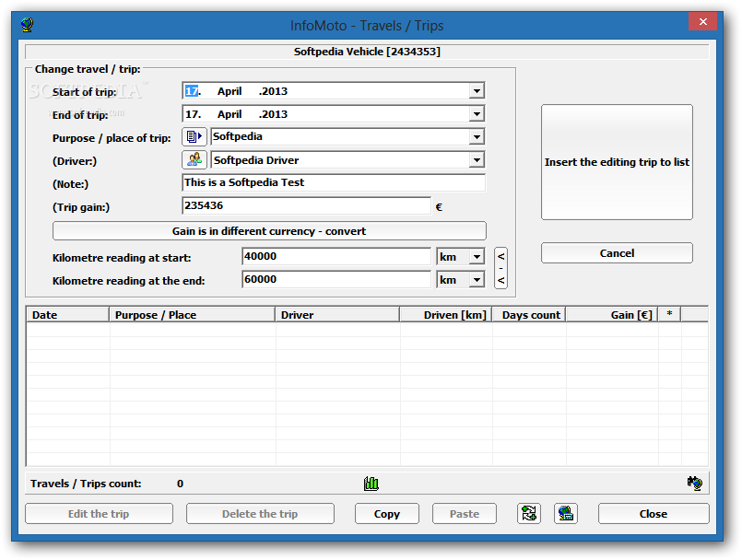This screenshot has width=742, height=560.
Task: Open the Driver dropdown list
Action: pos(477,160)
